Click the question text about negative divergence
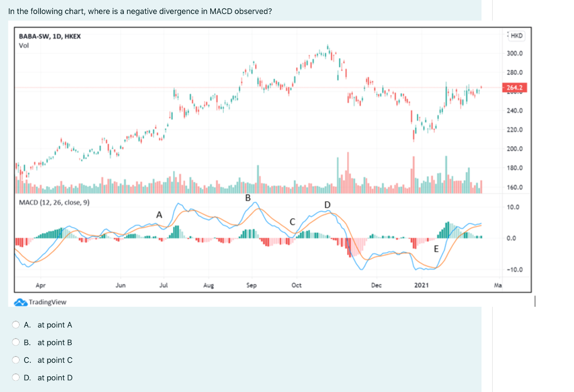 point(140,11)
